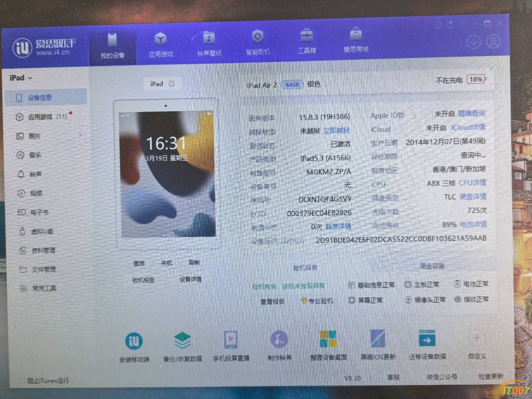Click 微信公众号 in the footer

click(442, 377)
